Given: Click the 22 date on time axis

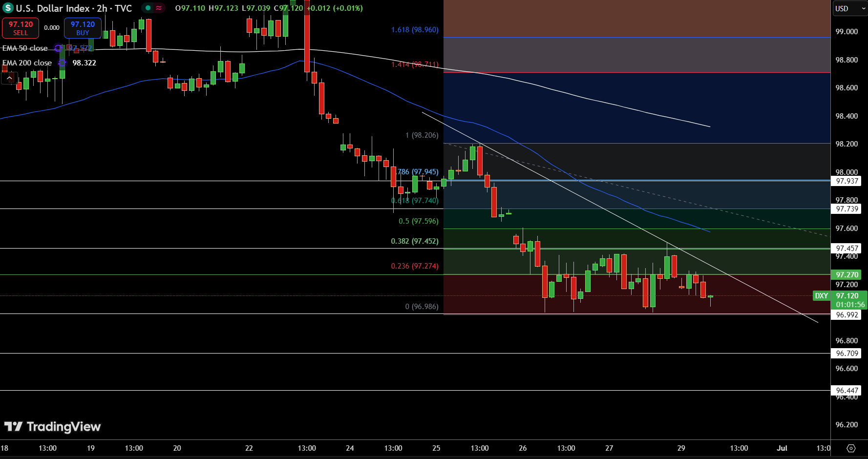Looking at the screenshot, I should coord(249,448).
